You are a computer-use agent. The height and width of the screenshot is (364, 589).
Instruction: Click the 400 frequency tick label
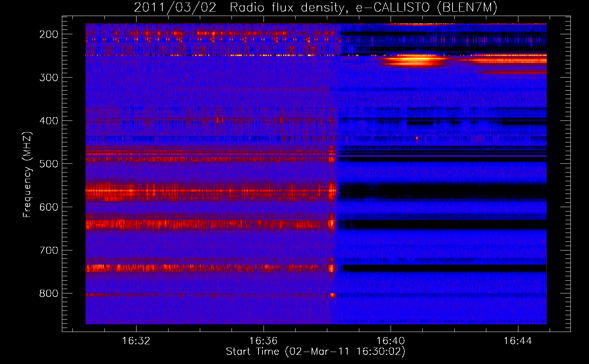coord(49,121)
